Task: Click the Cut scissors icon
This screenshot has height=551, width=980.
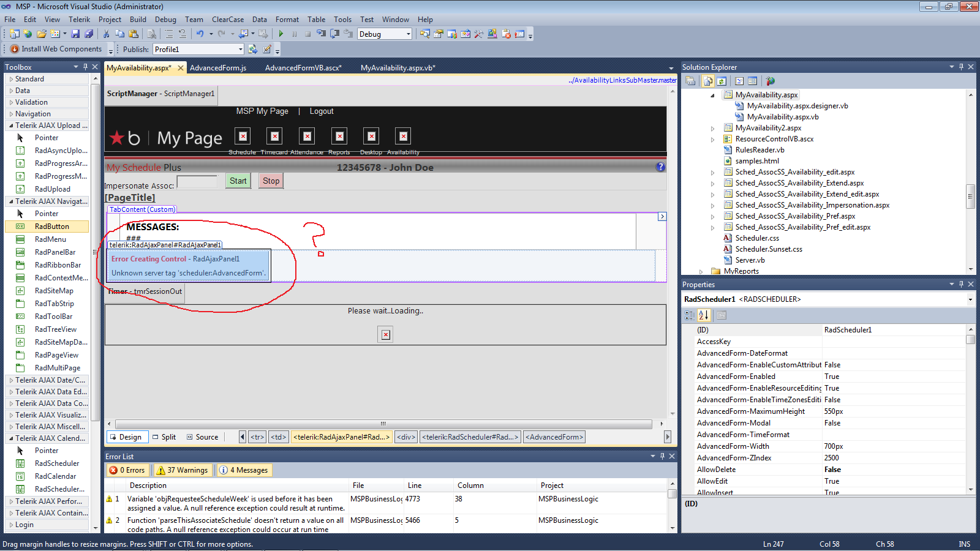Action: click(x=106, y=34)
